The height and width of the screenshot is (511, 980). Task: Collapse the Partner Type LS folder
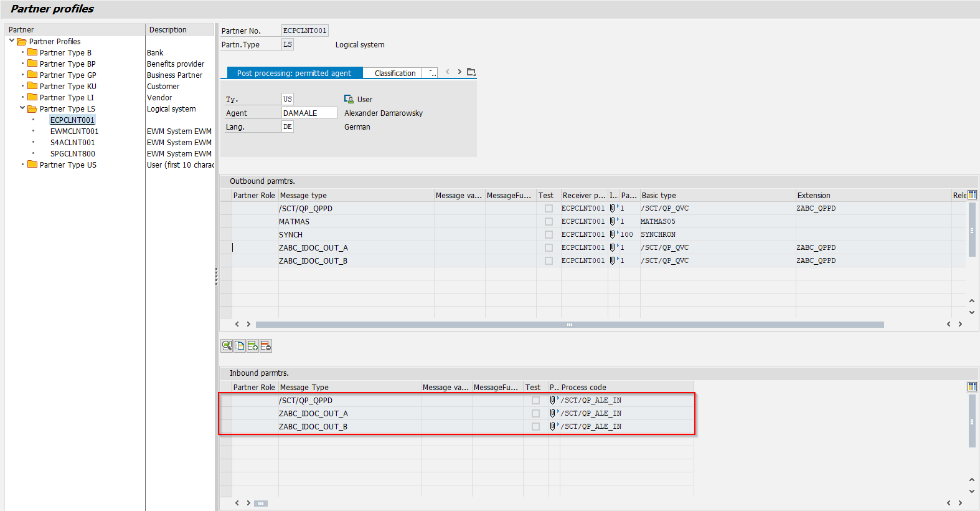tap(22, 108)
